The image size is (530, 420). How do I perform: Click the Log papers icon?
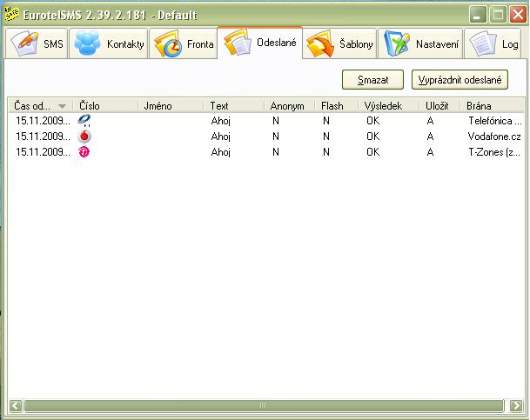click(483, 43)
